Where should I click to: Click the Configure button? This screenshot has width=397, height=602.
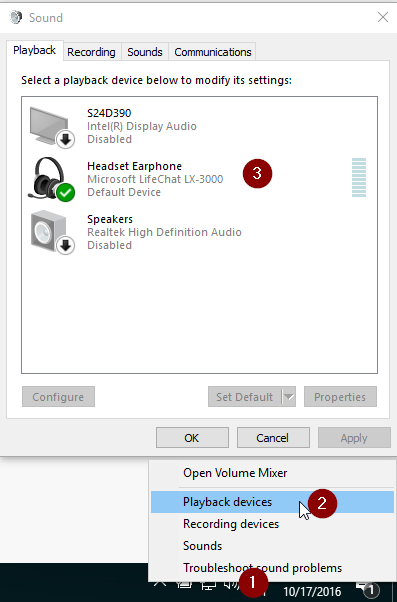(x=58, y=397)
